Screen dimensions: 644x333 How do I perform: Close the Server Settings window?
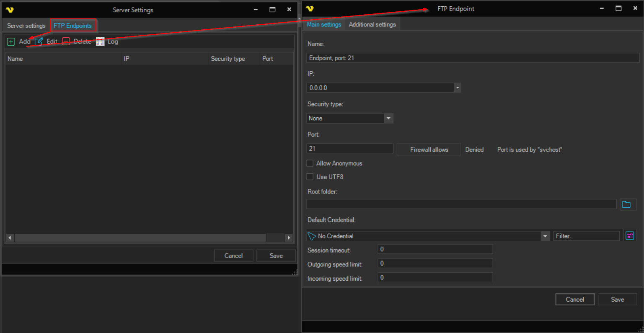(x=289, y=10)
